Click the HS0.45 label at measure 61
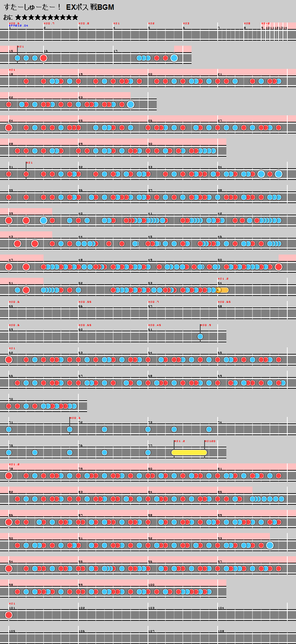 (155, 325)
